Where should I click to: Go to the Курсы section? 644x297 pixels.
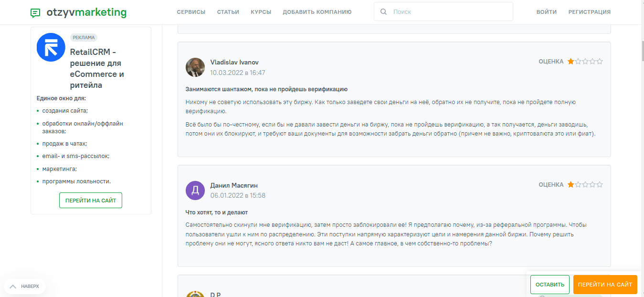(x=261, y=12)
